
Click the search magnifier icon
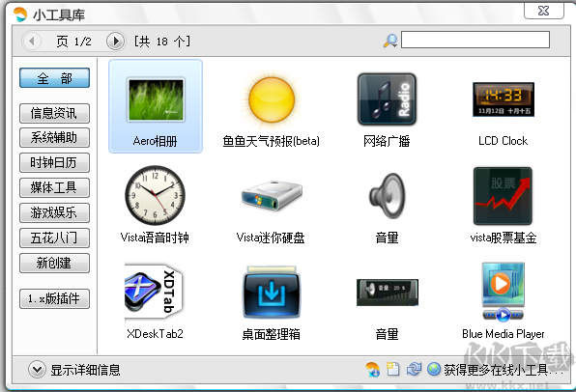(390, 41)
